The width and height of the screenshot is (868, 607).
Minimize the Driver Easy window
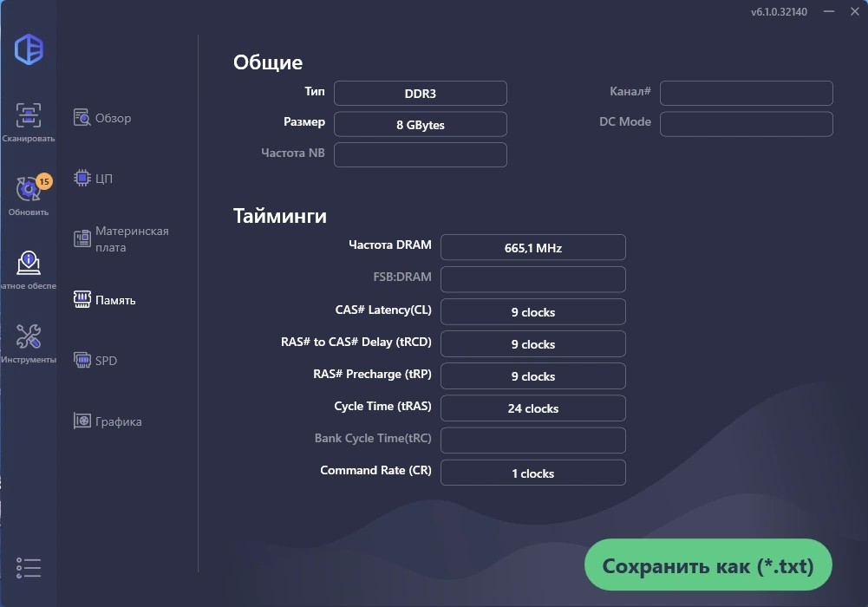[829, 11]
